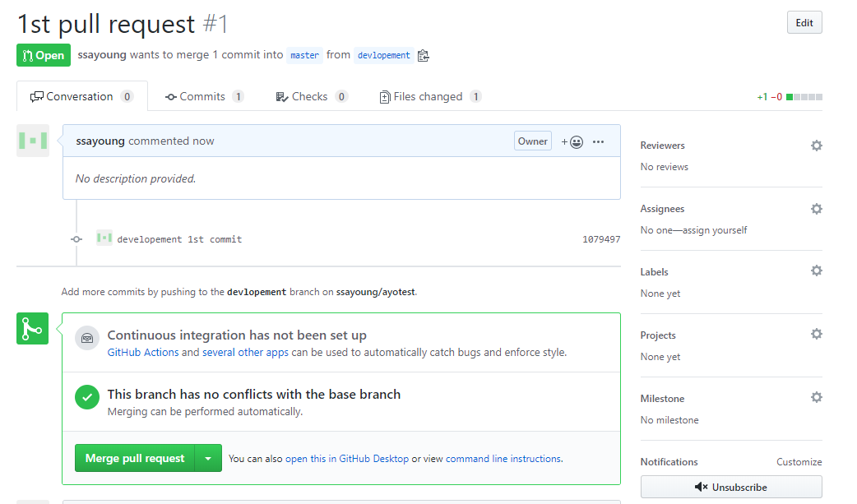This screenshot has width=857, height=504.
Task: Open ssayoung profile from comment header
Action: point(100,141)
